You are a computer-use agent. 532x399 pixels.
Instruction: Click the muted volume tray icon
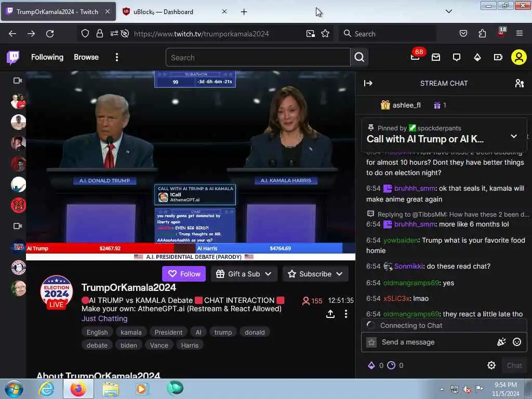pos(467,390)
